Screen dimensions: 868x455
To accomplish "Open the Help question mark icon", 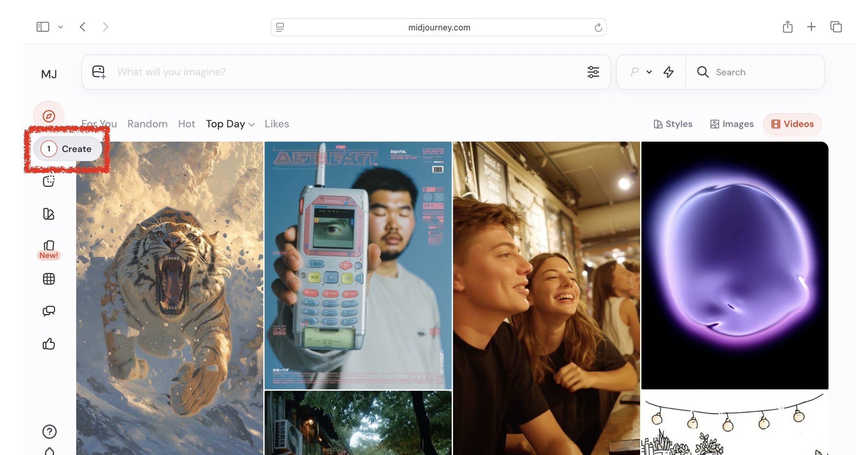I will (49, 431).
